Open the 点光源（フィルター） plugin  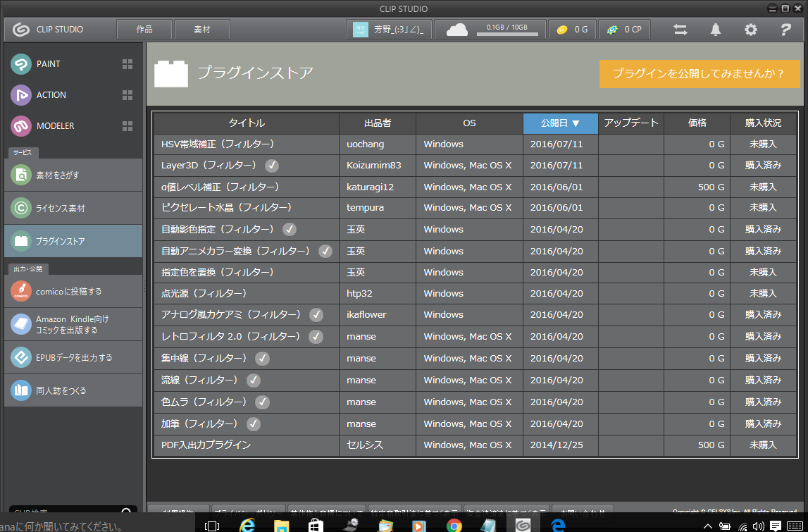tap(204, 293)
